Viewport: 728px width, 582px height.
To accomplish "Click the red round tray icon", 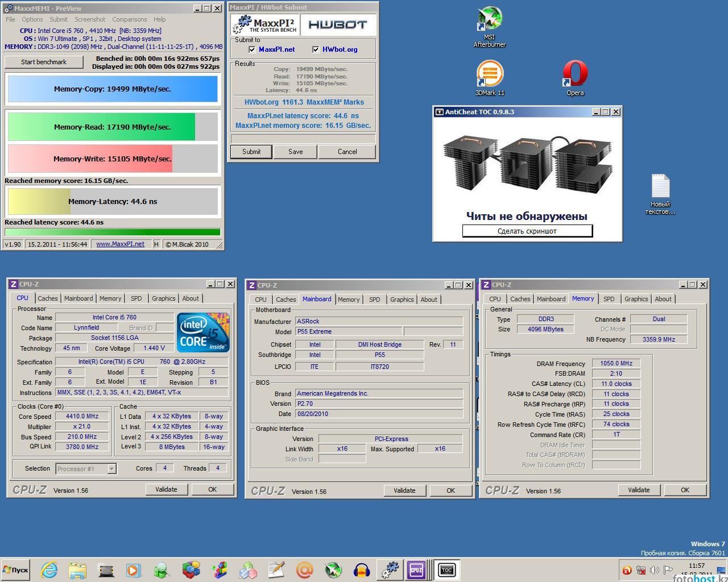I will (x=627, y=570).
